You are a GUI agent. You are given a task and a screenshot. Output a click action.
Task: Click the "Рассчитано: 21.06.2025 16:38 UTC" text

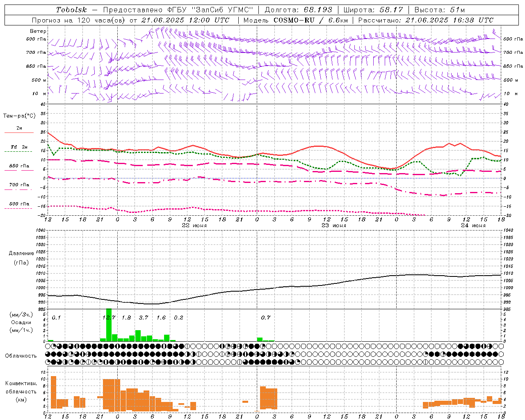click(x=426, y=20)
